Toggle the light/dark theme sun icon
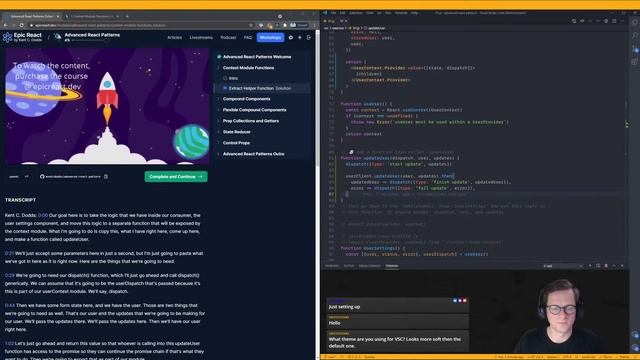 coord(300,38)
